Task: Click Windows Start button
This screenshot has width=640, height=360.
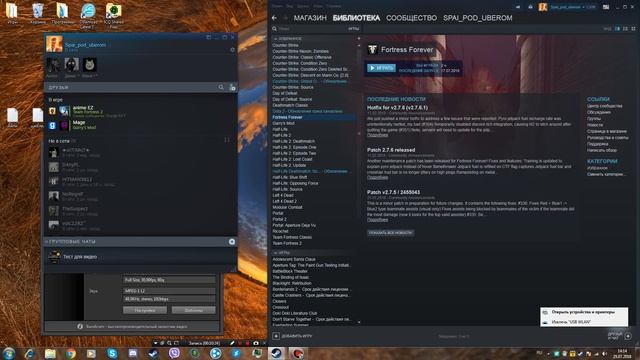Action: click(8, 353)
